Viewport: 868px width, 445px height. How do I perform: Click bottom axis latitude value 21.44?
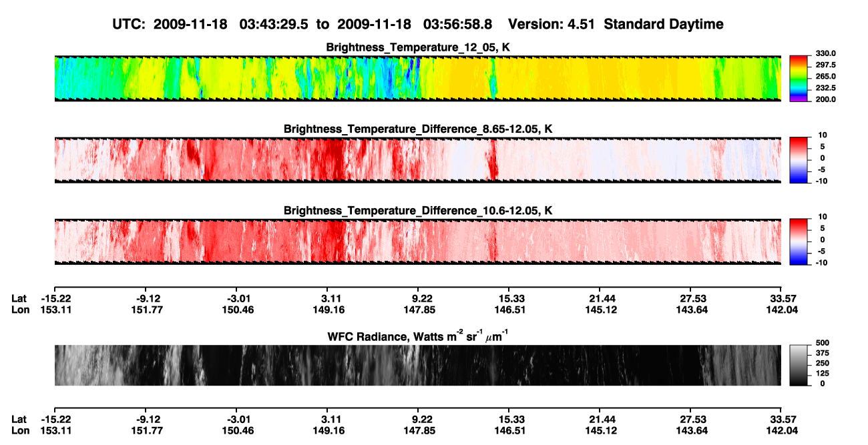600,419
